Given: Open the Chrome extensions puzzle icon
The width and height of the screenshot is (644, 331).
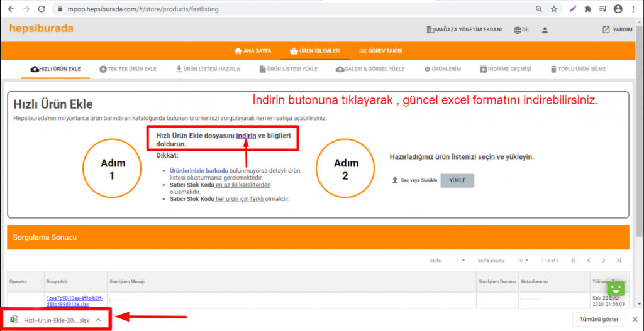Looking at the screenshot, I should [x=587, y=9].
